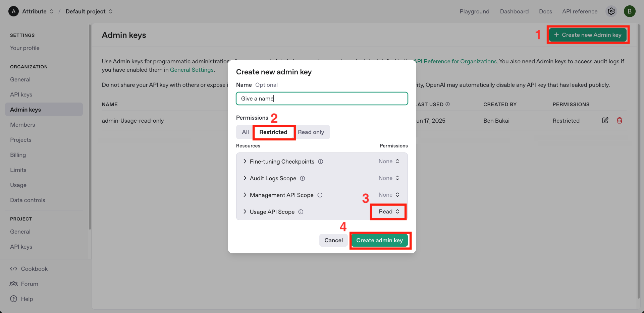Show info about Usage API Scope
Screen dimensions: 644x313
point(301,212)
